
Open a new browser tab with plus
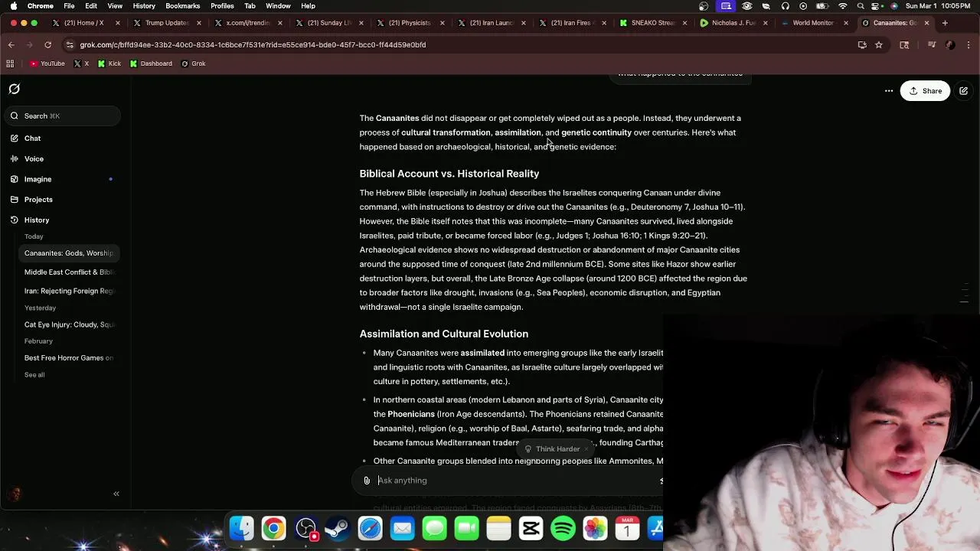(x=945, y=23)
